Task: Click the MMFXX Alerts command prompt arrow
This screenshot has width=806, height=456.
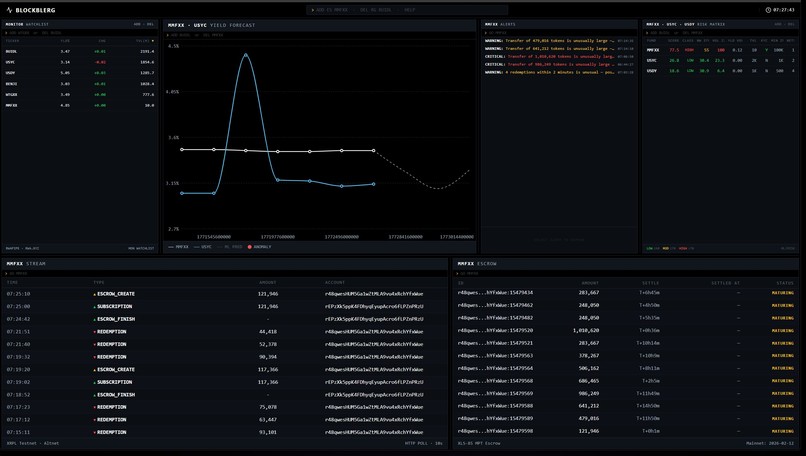Action: 486,33
